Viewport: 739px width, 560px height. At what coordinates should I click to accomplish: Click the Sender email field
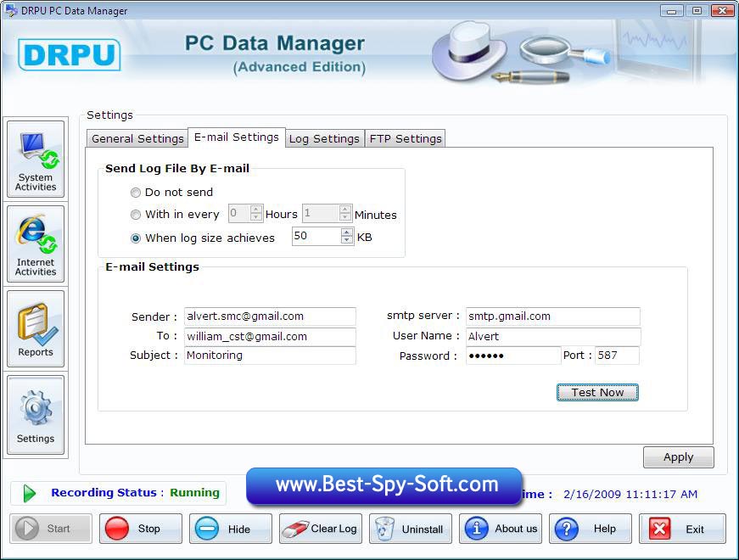click(270, 316)
